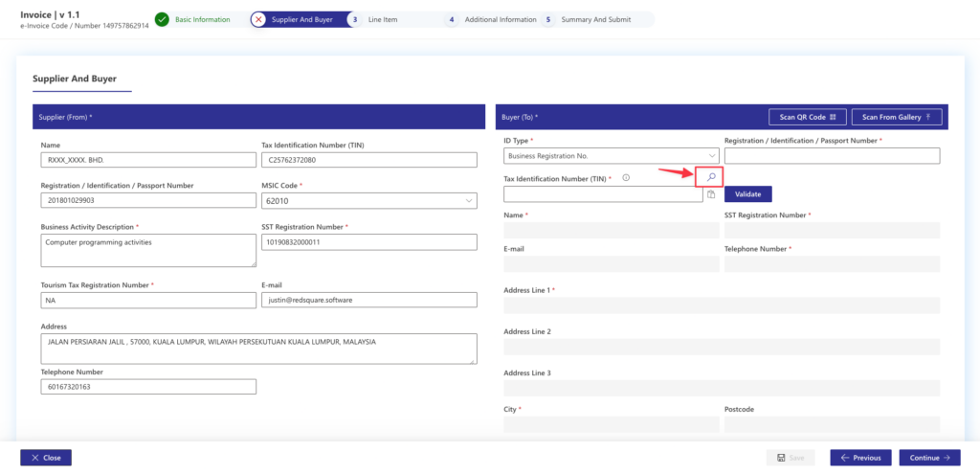Image resolution: width=980 pixels, height=474 pixels.
Task: Click Scan QR Code button
Action: (808, 117)
